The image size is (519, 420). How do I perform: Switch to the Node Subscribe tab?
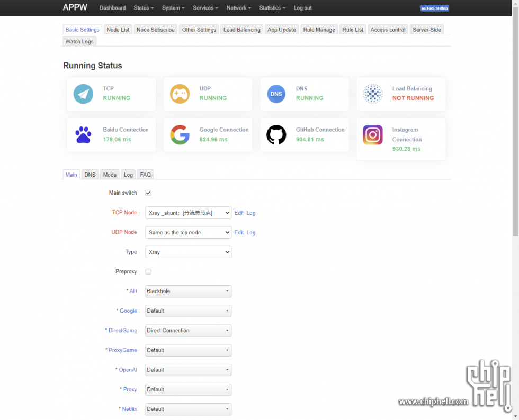tap(156, 30)
